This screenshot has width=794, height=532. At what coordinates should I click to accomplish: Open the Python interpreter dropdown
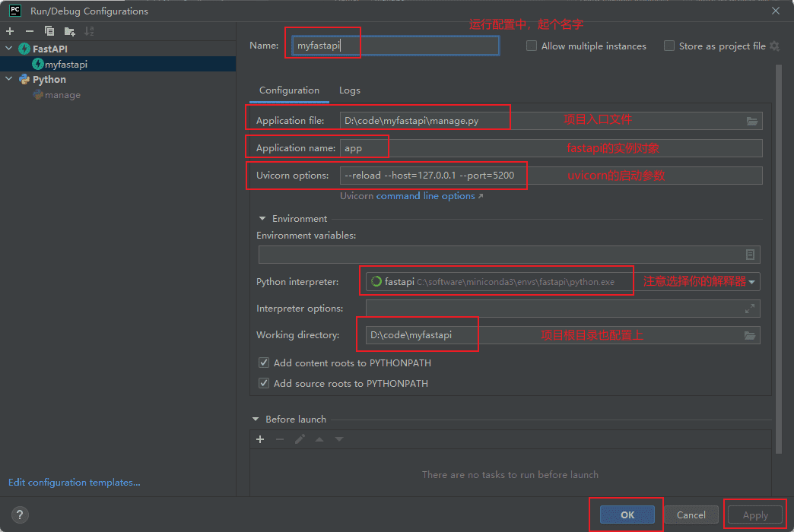(752, 282)
